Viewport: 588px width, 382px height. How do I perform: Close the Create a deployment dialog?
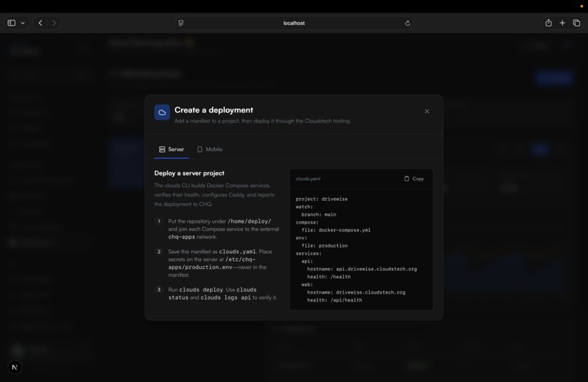point(427,111)
